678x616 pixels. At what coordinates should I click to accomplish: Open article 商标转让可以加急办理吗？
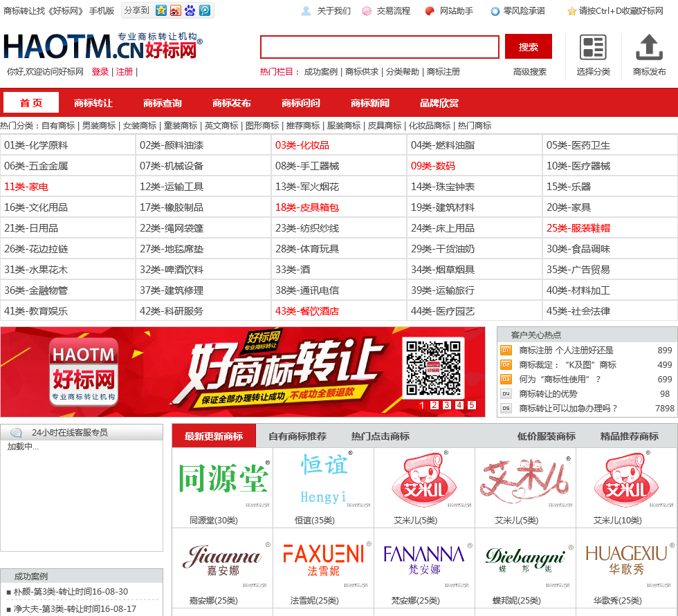(569, 408)
